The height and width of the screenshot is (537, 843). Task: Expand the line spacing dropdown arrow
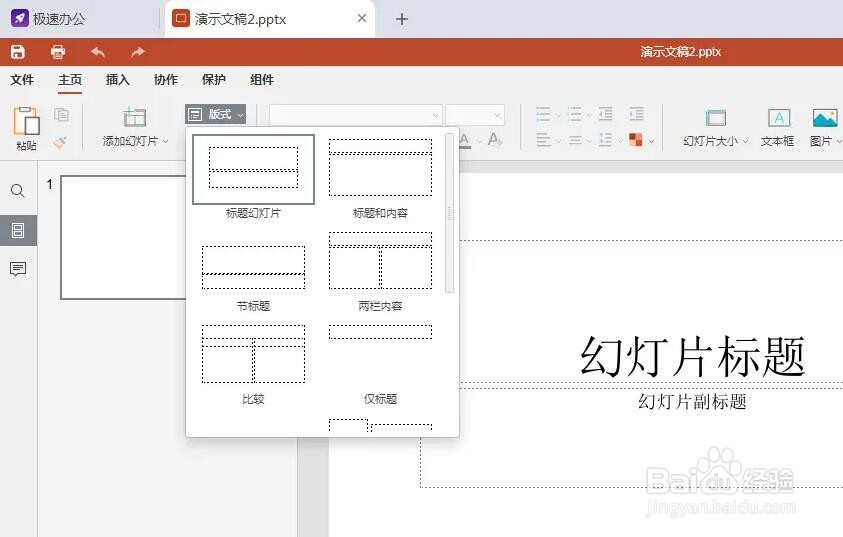tap(620, 141)
